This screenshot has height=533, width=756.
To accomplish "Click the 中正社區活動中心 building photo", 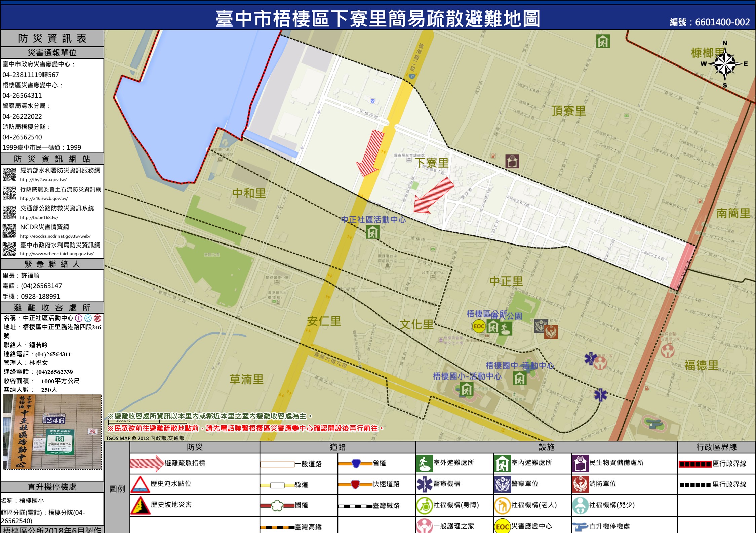I will click(52, 431).
